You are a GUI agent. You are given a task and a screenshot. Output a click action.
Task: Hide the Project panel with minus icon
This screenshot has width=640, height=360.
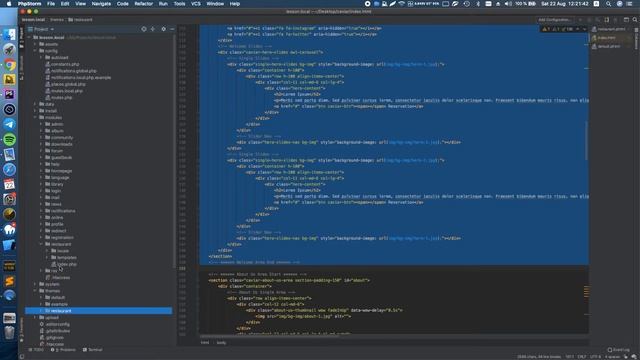tap(172, 29)
